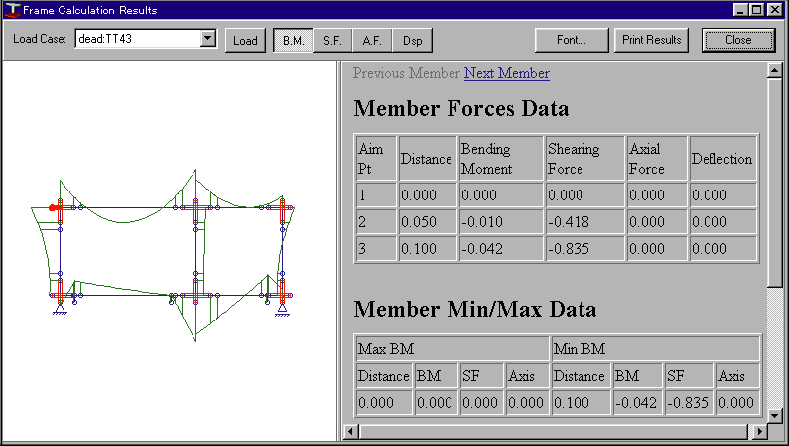This screenshot has width=789, height=446.
Task: Toggle the B.M. bending moment view
Action: tap(292, 41)
